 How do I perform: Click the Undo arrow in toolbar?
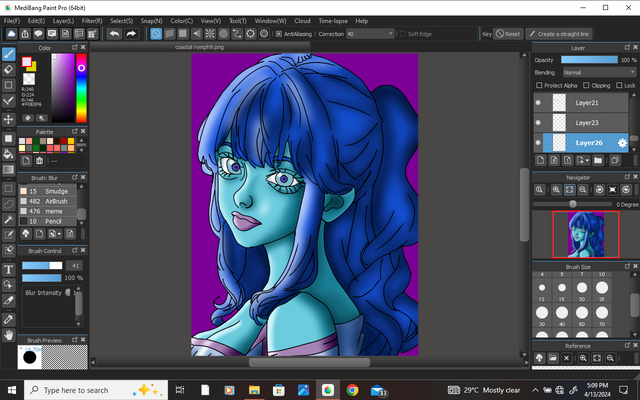(114, 33)
